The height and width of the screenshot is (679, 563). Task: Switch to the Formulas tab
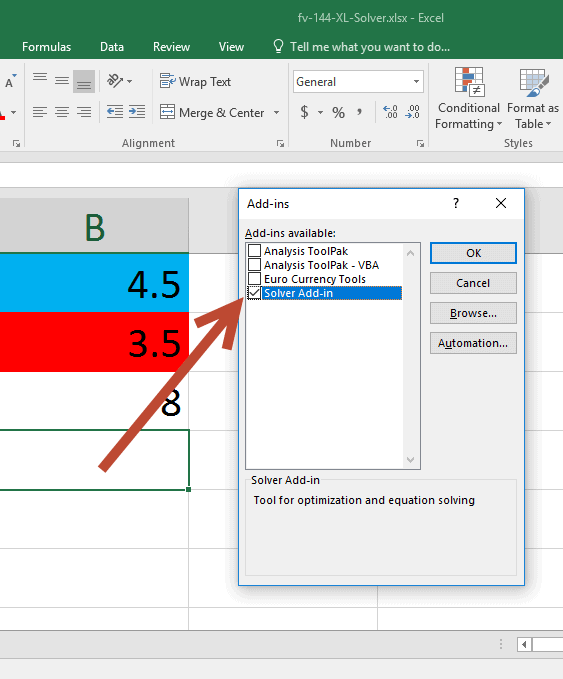point(46,47)
